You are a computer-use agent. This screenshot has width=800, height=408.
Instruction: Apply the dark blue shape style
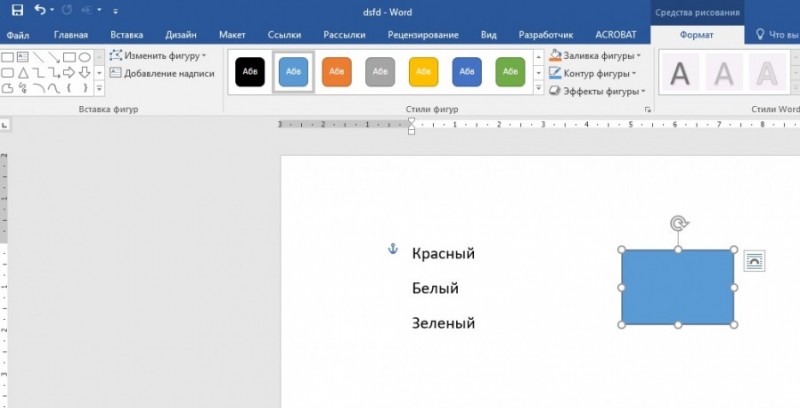pyautogui.click(x=467, y=72)
